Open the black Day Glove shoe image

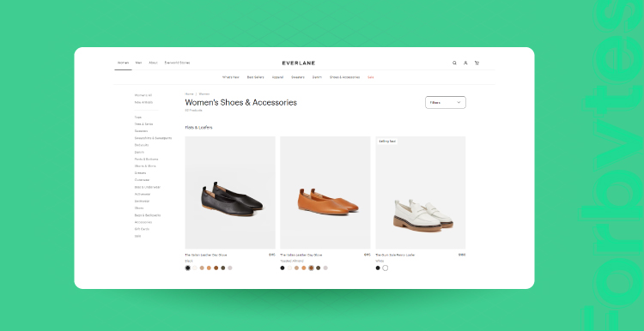click(230, 192)
